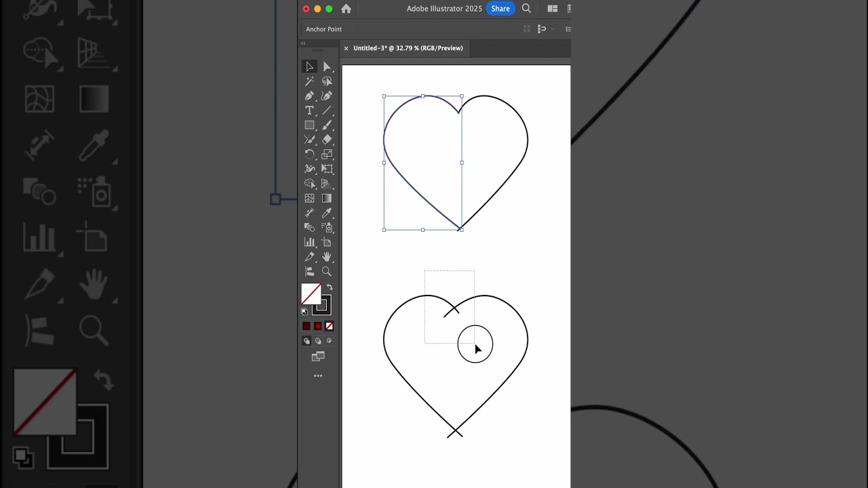Screen dimensions: 868x488
Task: Click top-center handle of selection bounding box
Action: pos(423,96)
